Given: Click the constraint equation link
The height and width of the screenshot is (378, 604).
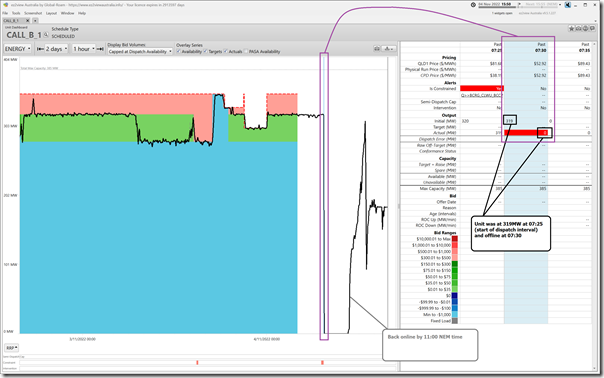Looking at the screenshot, I should [482, 95].
